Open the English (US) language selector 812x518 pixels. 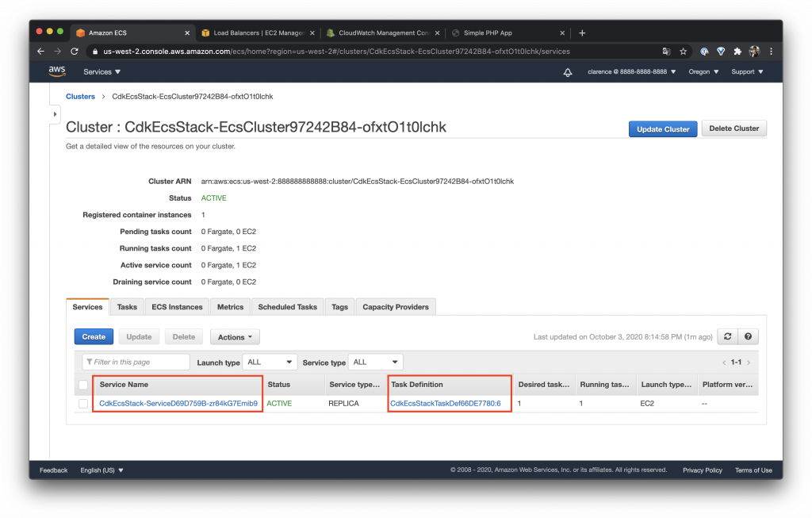101,470
